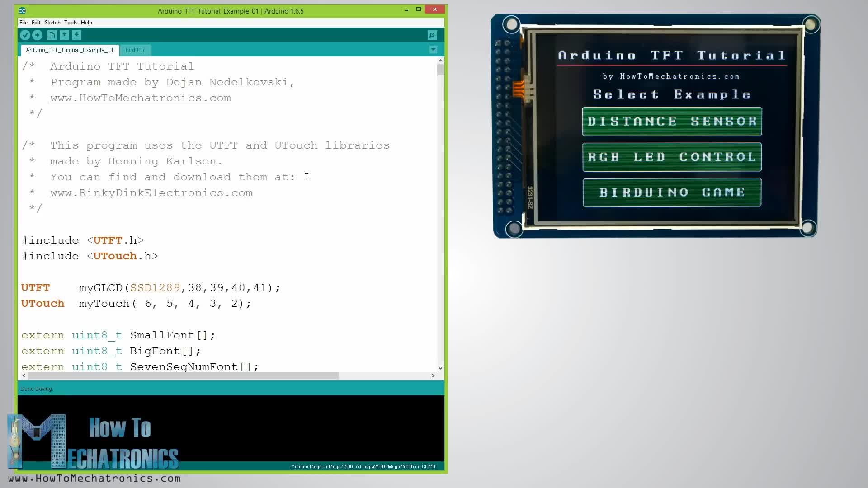Open the Tools menu

(x=71, y=23)
